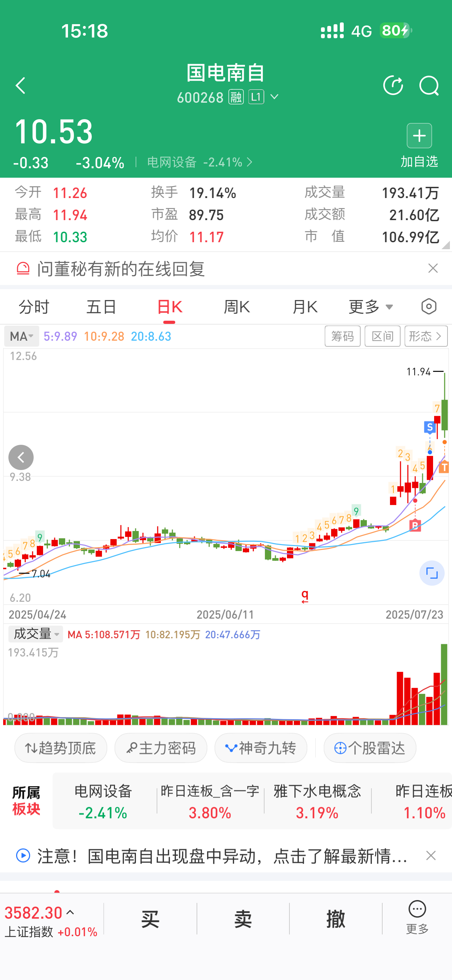Open 电网设备 -2.41% sector card

pos(103,802)
